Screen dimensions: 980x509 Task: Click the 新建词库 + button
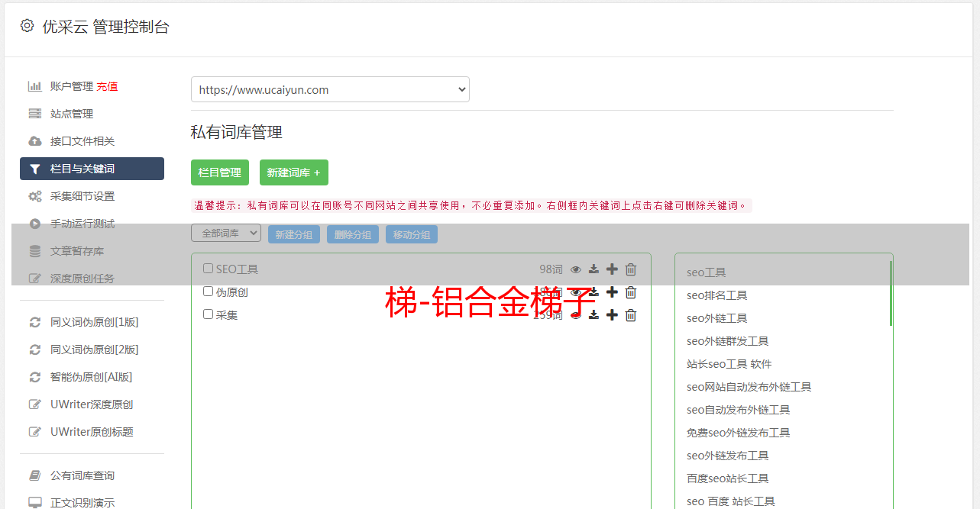[294, 172]
